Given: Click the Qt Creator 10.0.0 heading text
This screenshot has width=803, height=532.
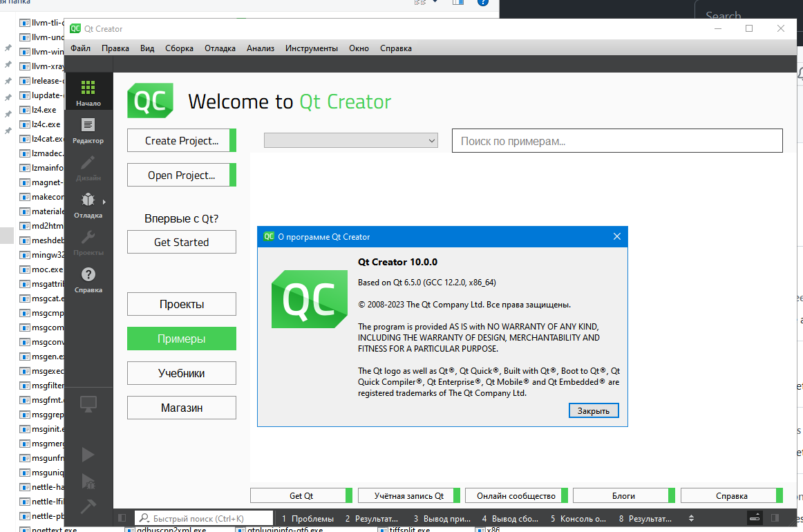Looking at the screenshot, I should click(x=397, y=262).
